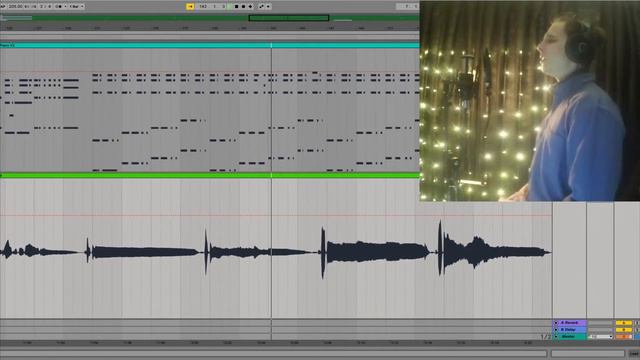
Task: Open the Master output chooser dropdown
Action: click(x=600, y=337)
